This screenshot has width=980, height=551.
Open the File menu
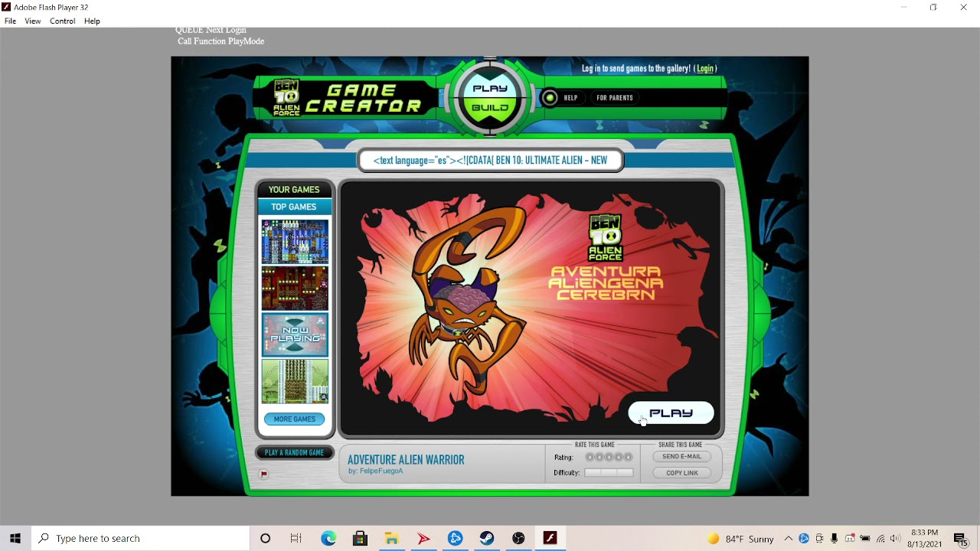click(x=11, y=21)
